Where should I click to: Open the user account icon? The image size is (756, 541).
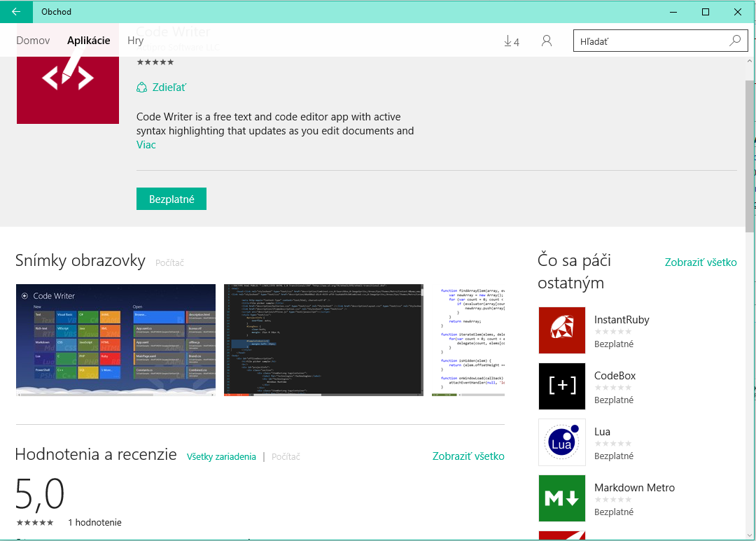(546, 41)
